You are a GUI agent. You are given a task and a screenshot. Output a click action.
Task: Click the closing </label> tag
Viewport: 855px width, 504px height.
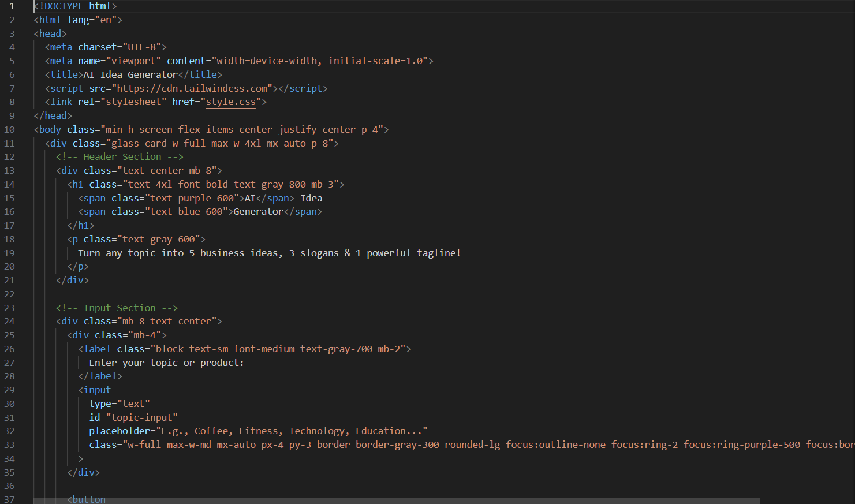click(x=100, y=376)
